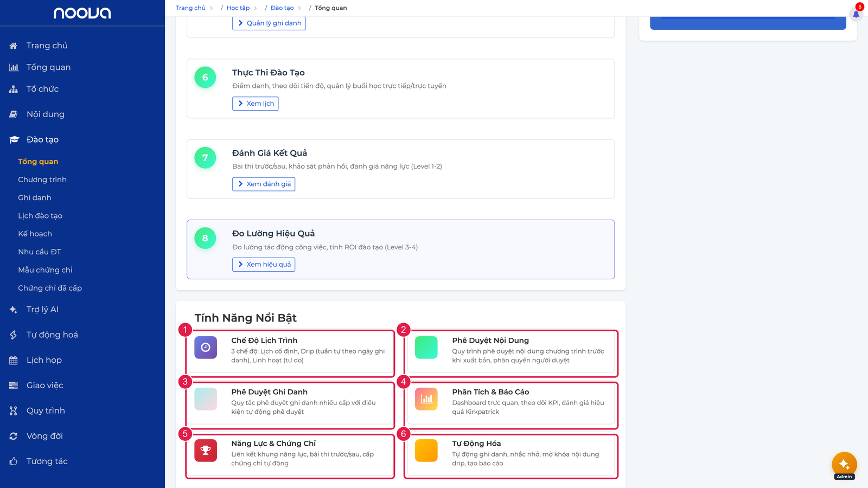Click step 7 circle for Đánh Giá Kết Quả

pyautogui.click(x=205, y=158)
